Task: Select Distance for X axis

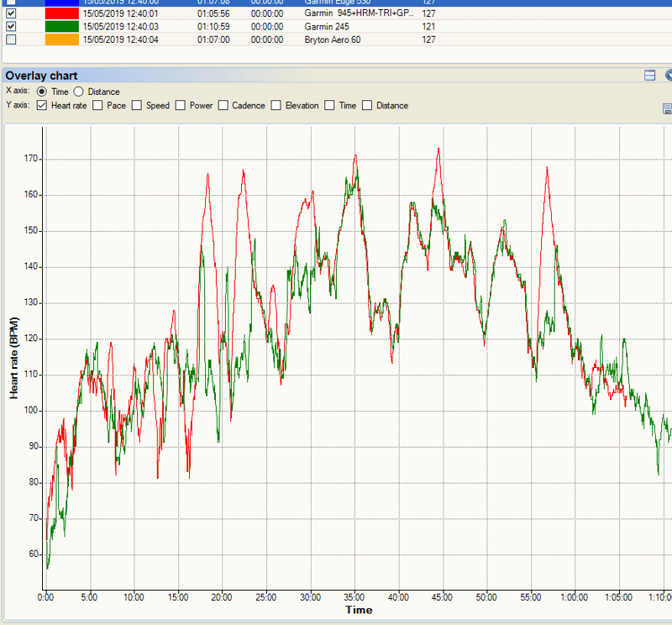Action: [x=78, y=92]
